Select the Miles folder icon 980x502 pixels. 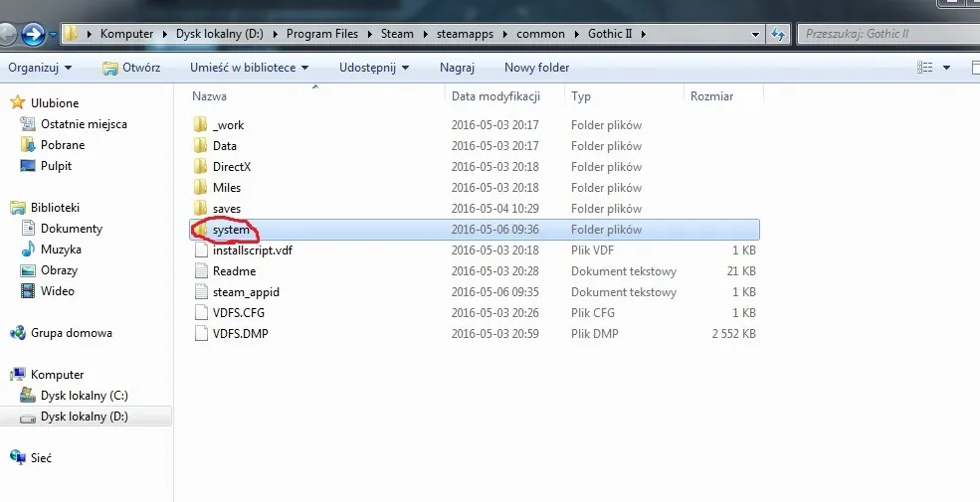(x=201, y=187)
